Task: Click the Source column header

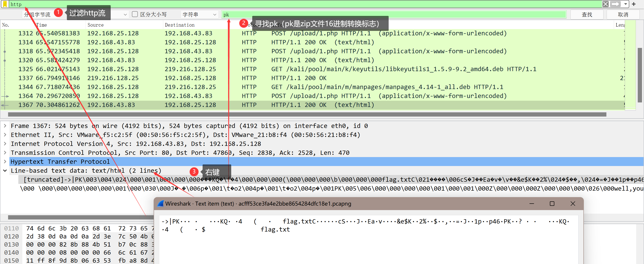Action: [95, 25]
